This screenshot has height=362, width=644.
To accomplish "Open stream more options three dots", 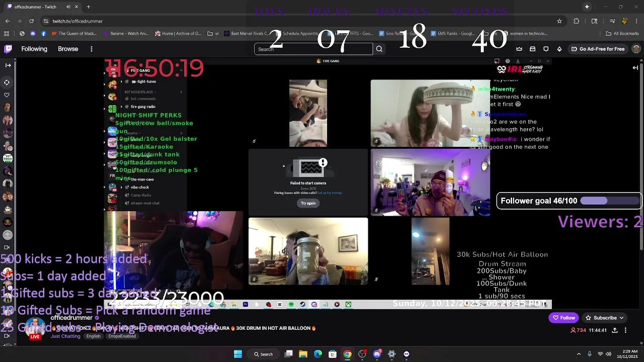I will [625, 330].
